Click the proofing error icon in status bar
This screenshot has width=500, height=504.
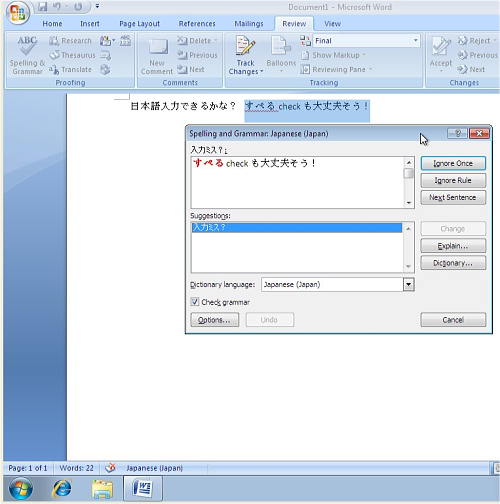pos(110,468)
